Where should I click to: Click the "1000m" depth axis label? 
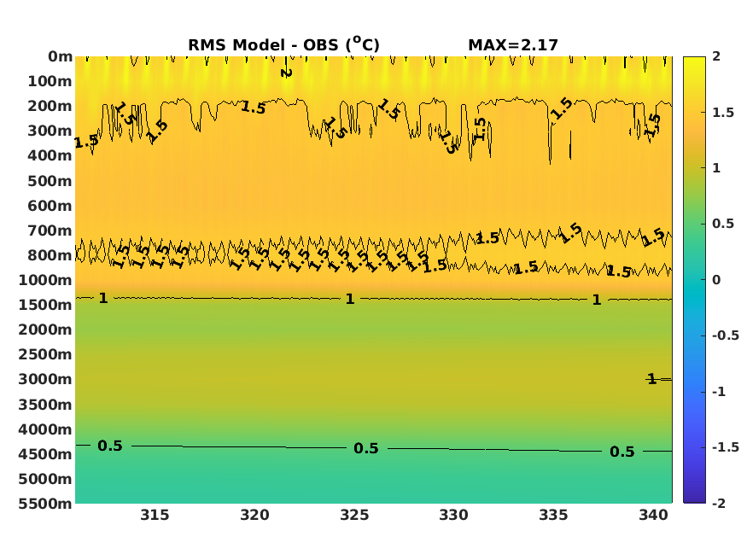(45, 280)
